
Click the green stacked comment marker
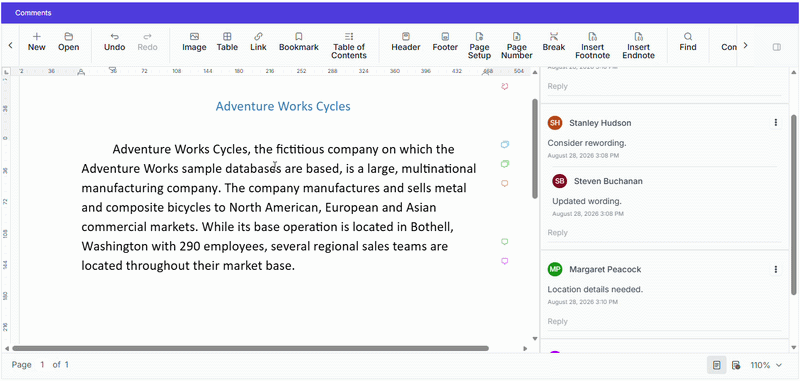coord(505,164)
